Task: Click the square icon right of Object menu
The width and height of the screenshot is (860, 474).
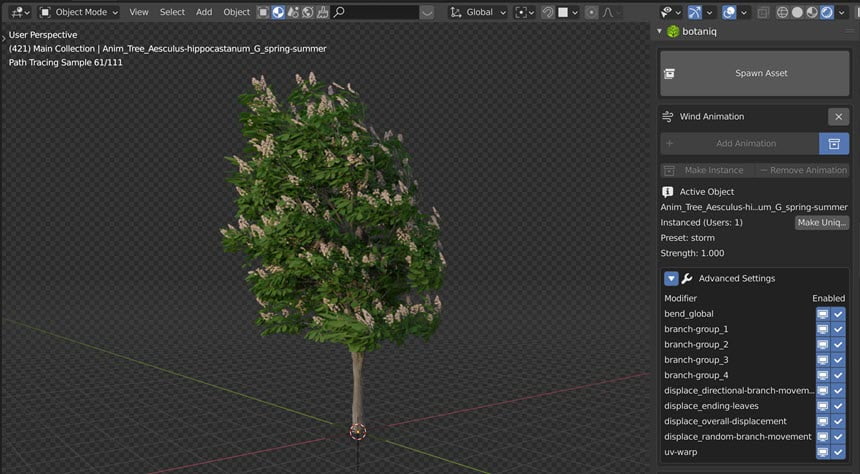Action: [x=263, y=12]
